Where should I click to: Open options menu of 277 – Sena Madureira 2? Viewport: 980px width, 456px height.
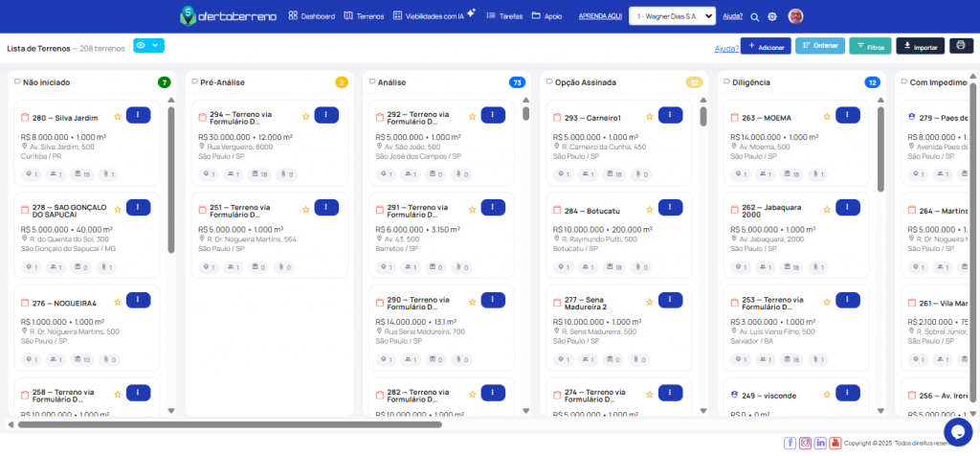(671, 300)
